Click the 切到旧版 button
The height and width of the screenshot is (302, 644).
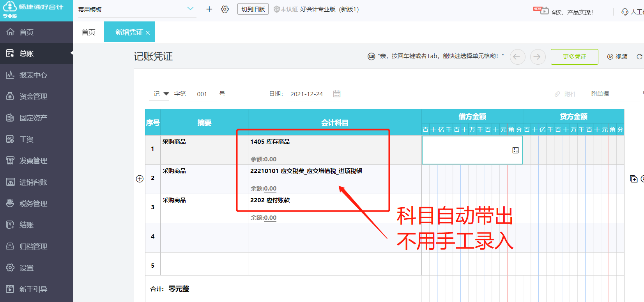(x=253, y=9)
